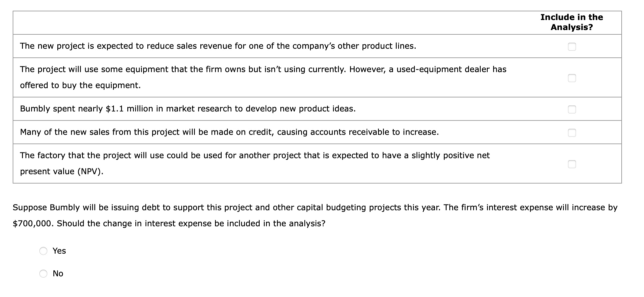The image size is (644, 297).
Task: Click the 'Bumbly spent nearly $1.1 million' statement
Action: tap(188, 109)
